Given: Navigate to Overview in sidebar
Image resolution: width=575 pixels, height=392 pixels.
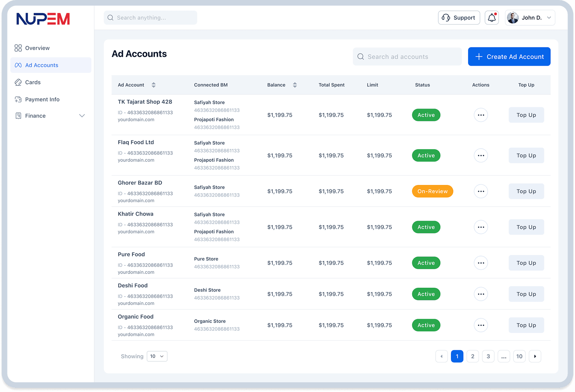Looking at the screenshot, I should [37, 48].
